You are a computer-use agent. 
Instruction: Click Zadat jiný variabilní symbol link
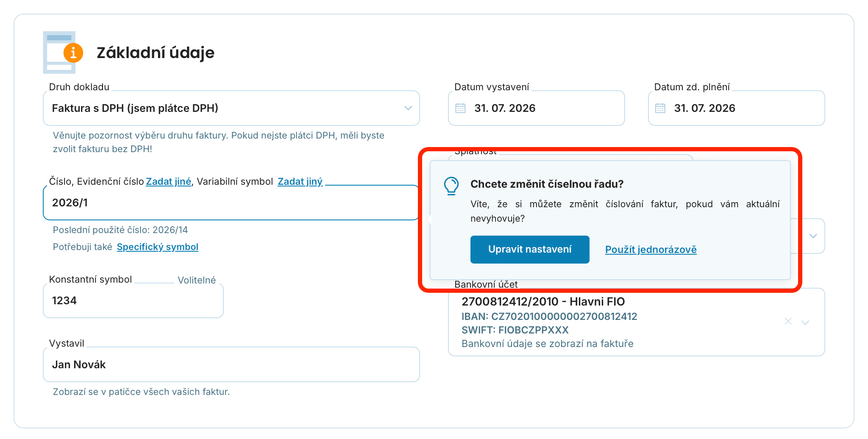[300, 181]
